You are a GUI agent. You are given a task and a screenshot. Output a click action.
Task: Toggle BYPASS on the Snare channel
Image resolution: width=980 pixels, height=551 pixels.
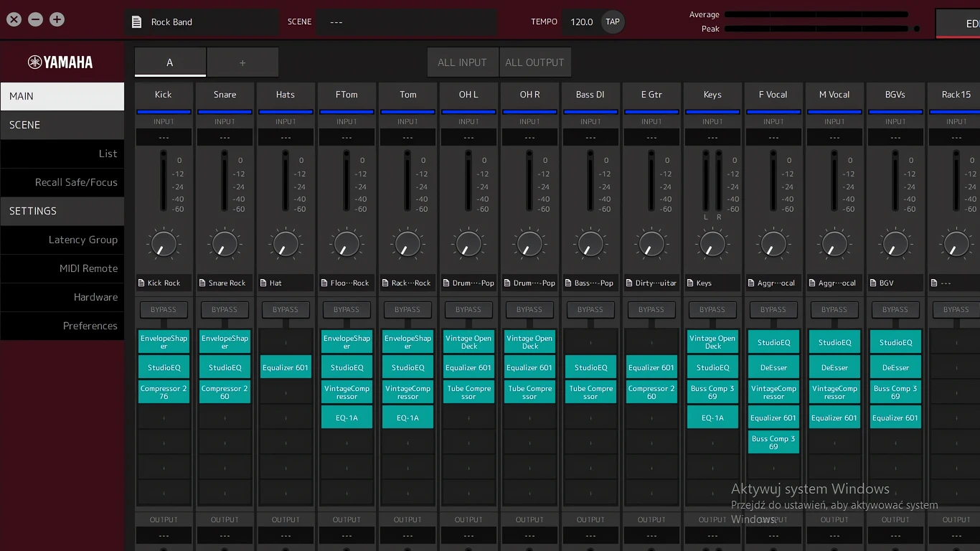pyautogui.click(x=225, y=310)
